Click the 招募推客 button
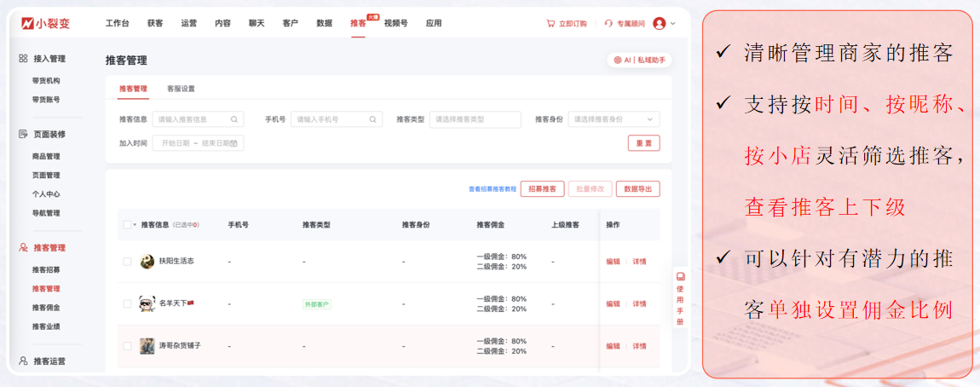 point(542,189)
